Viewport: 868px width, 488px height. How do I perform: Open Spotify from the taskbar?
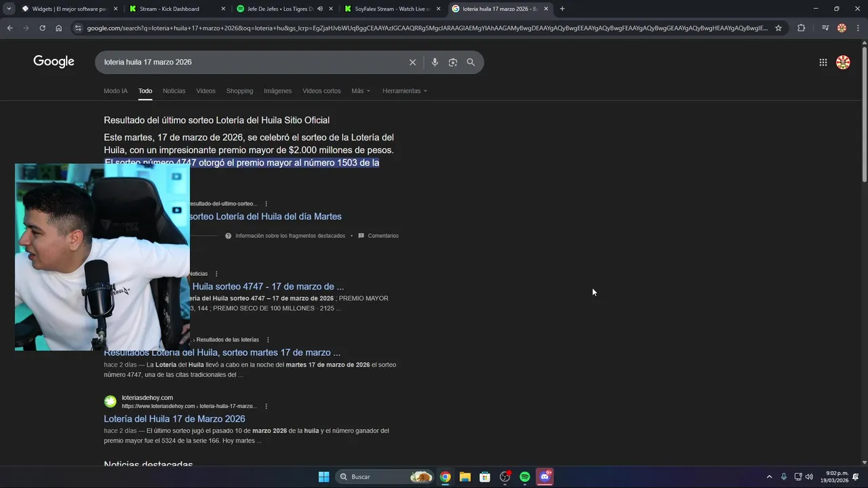(525, 476)
